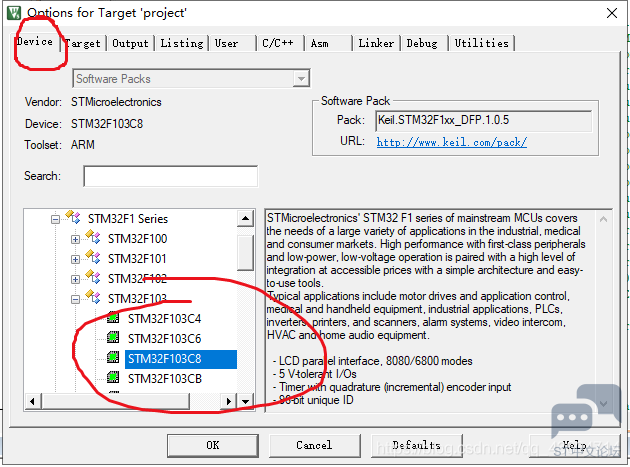The height and width of the screenshot is (467, 630).
Task: Click the STM32F103C4 chip icon
Action: pyautogui.click(x=113, y=317)
